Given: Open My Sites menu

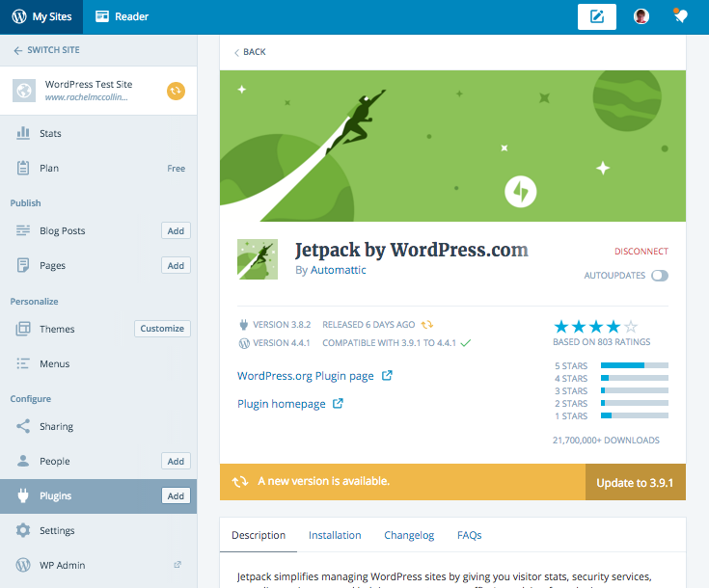Looking at the screenshot, I should click(x=41, y=16).
